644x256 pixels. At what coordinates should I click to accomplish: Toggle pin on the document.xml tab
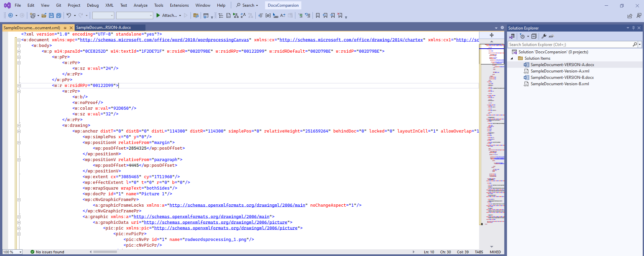point(65,28)
